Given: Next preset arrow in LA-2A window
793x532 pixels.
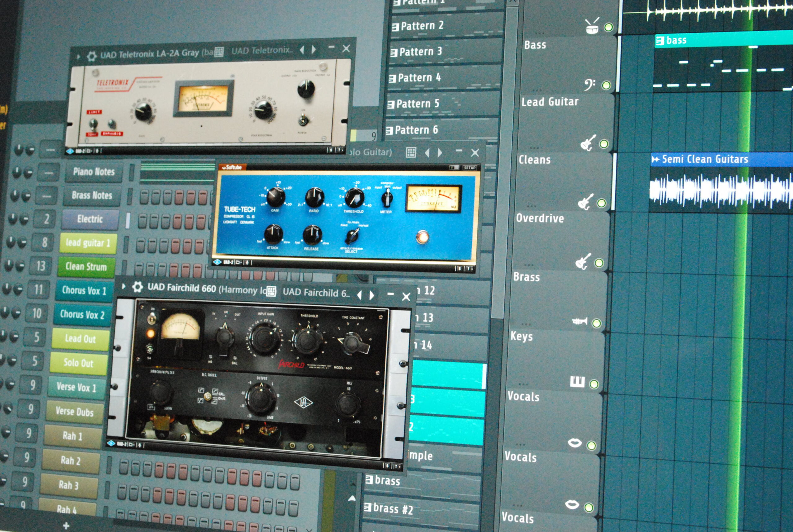Looking at the screenshot, I should (x=314, y=50).
